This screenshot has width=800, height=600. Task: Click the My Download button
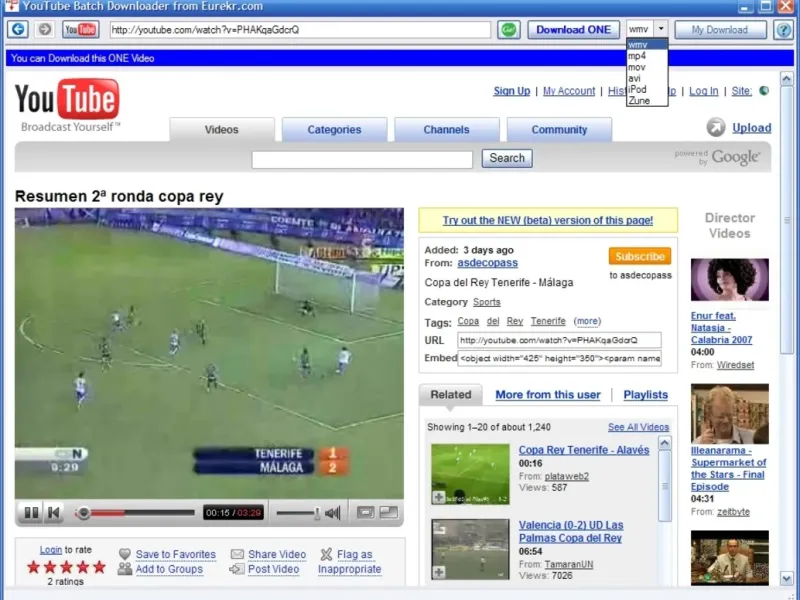720,30
